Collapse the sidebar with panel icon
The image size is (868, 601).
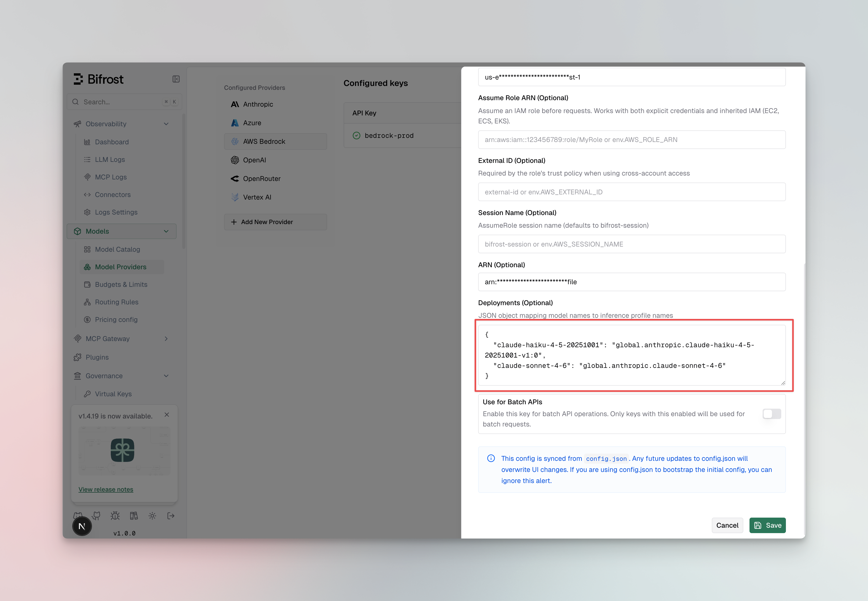176,79
